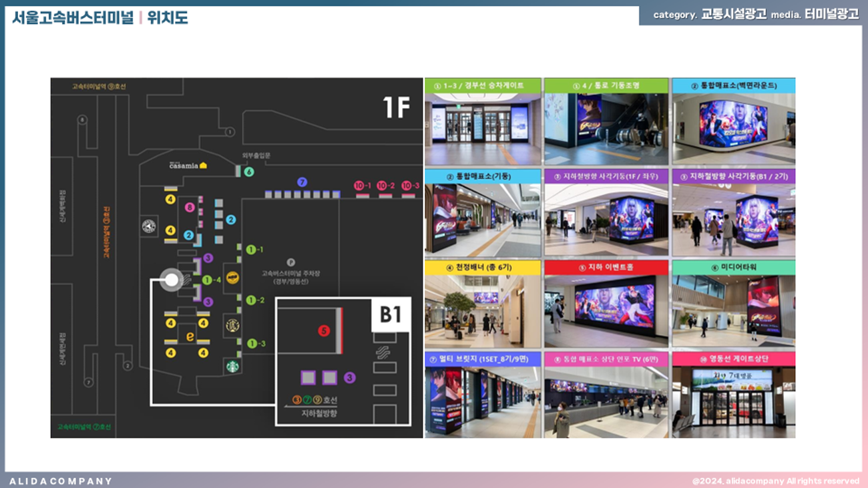Click the 터미널광고 media label
The height and width of the screenshot is (488, 868).
tap(831, 15)
